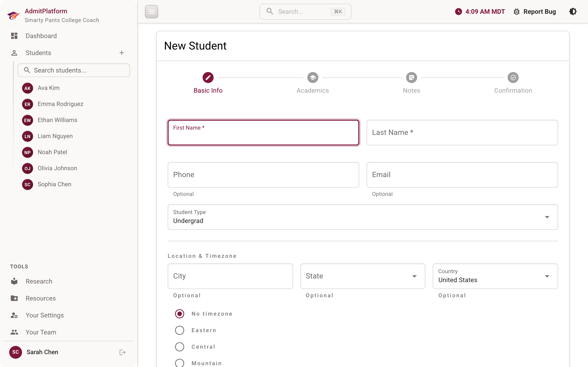Choose No timezone

(179, 314)
